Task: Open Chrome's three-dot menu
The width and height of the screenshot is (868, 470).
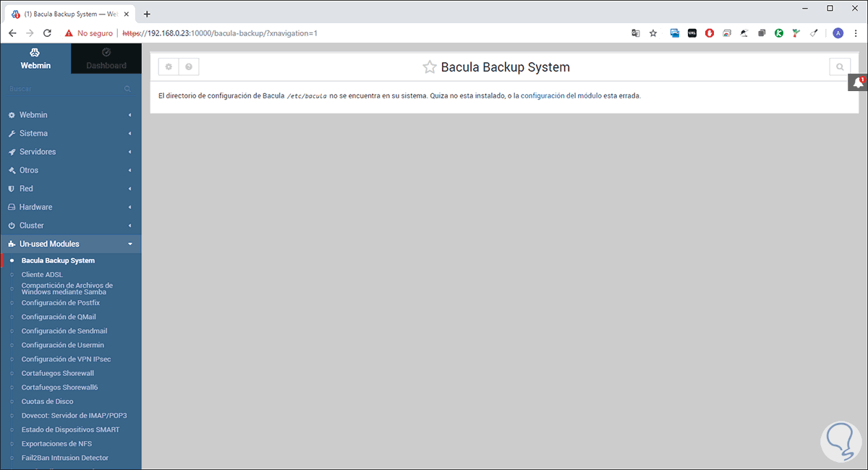Action: (x=856, y=33)
